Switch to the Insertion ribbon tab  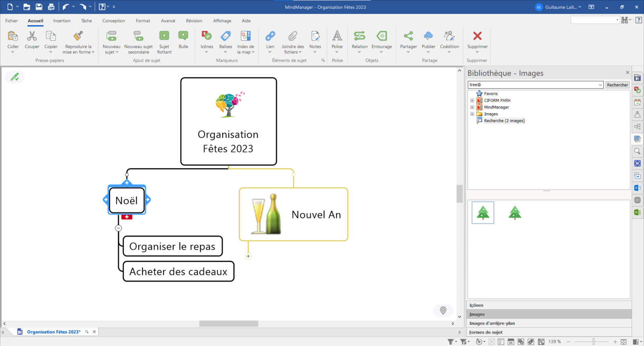point(62,21)
